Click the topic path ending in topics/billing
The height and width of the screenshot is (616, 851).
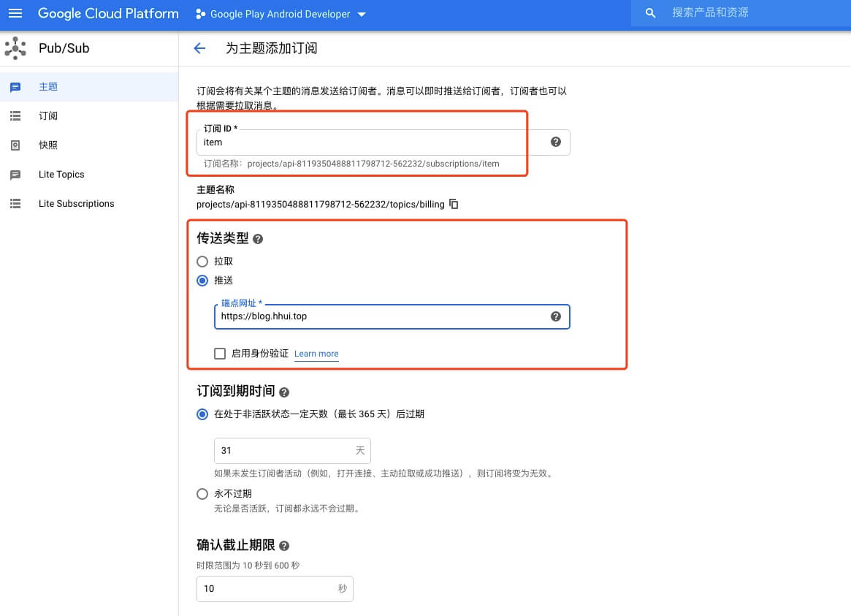click(320, 205)
